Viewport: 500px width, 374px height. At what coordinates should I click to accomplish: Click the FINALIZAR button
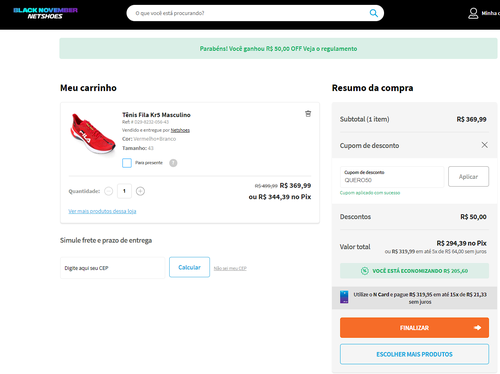click(414, 328)
